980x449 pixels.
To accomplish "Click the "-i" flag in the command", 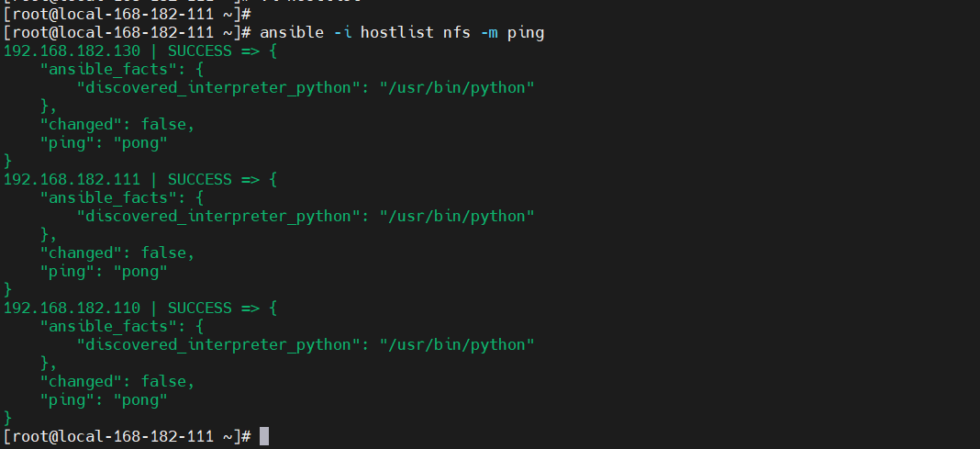I will (x=341, y=32).
